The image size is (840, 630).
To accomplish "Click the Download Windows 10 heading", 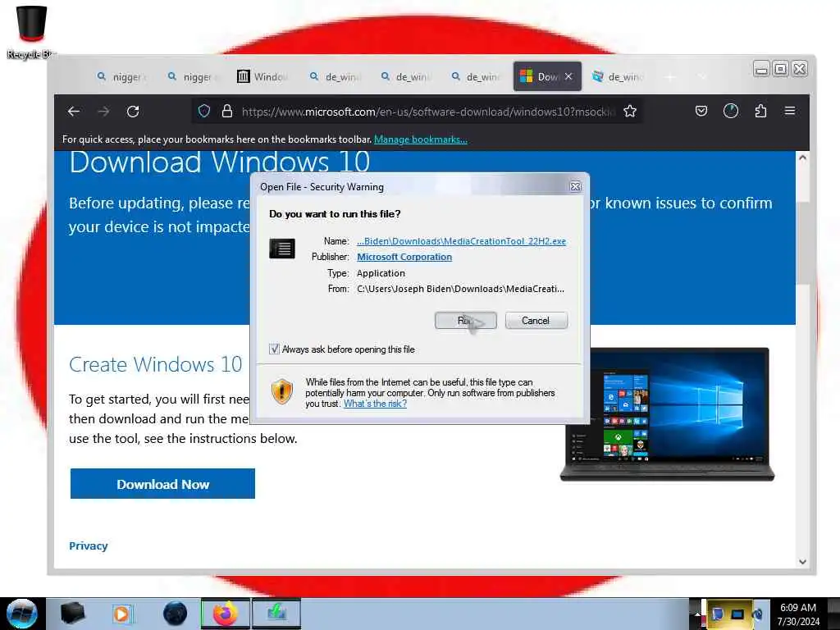I will [x=220, y=162].
